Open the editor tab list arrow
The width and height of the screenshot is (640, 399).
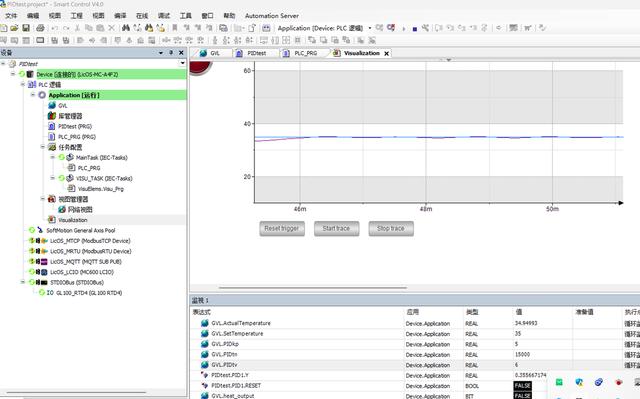449,60
